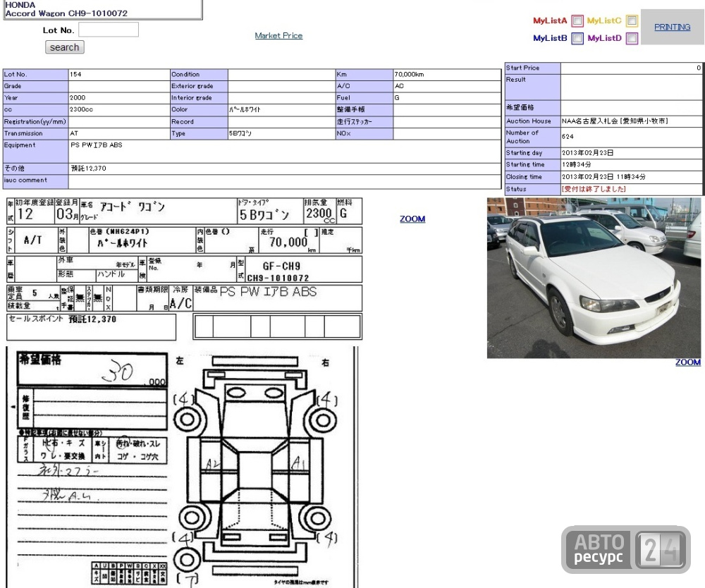Select the red Status text

click(x=594, y=189)
